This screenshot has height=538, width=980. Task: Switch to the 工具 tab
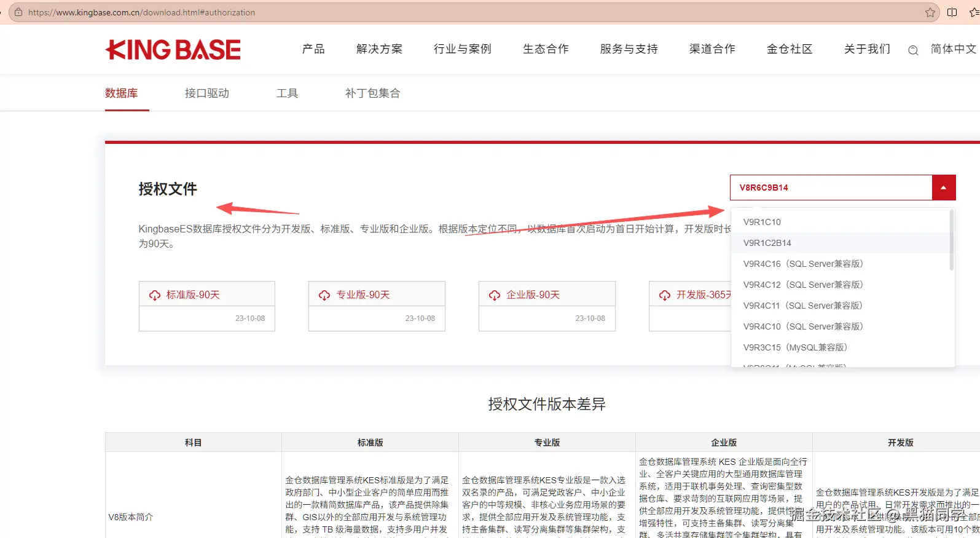[x=287, y=93]
